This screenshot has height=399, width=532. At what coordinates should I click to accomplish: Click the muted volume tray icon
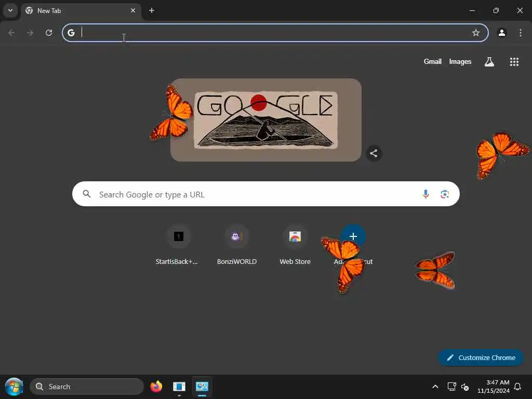(465, 387)
